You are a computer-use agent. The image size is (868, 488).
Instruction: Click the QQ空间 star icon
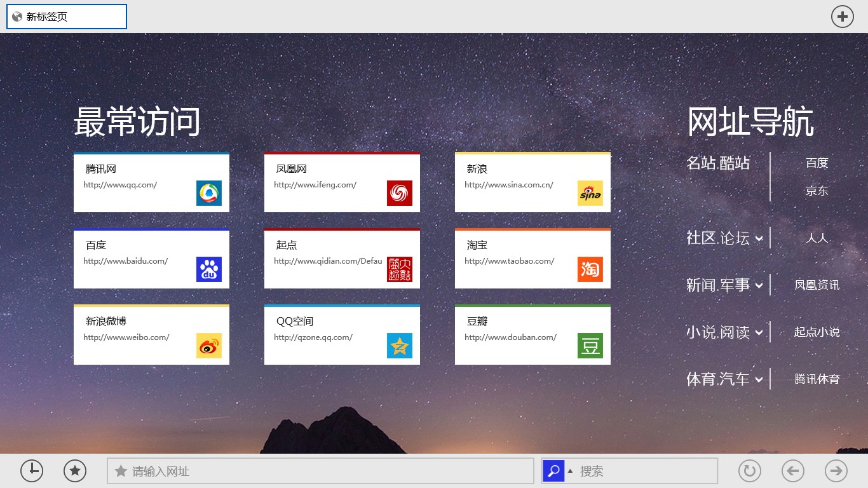(x=400, y=346)
